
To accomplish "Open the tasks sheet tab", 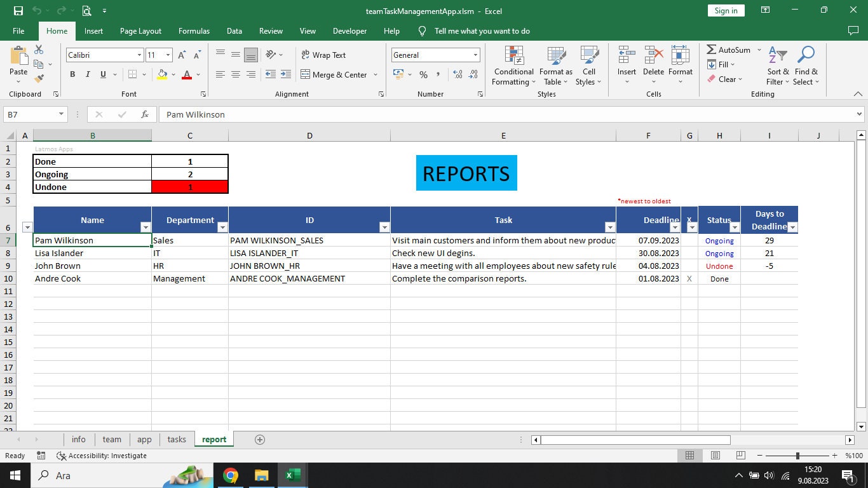I will tap(176, 439).
